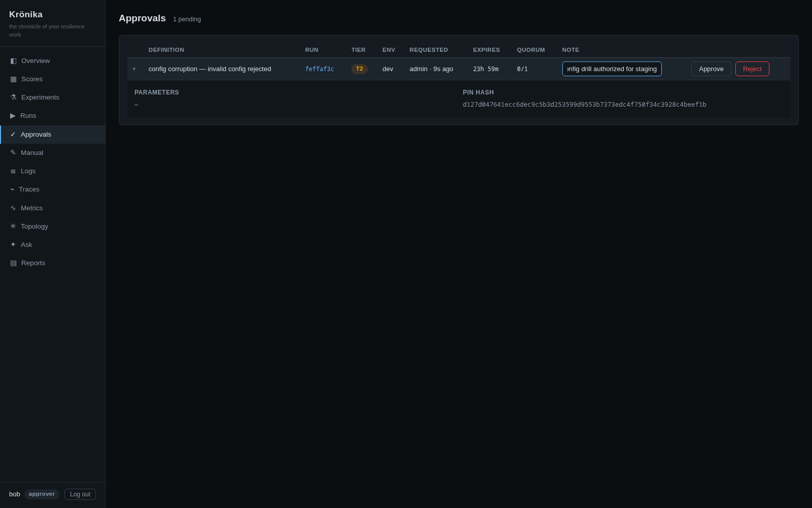Click the Manual pencil icon
The height and width of the screenshot is (508, 812).
click(x=13, y=153)
